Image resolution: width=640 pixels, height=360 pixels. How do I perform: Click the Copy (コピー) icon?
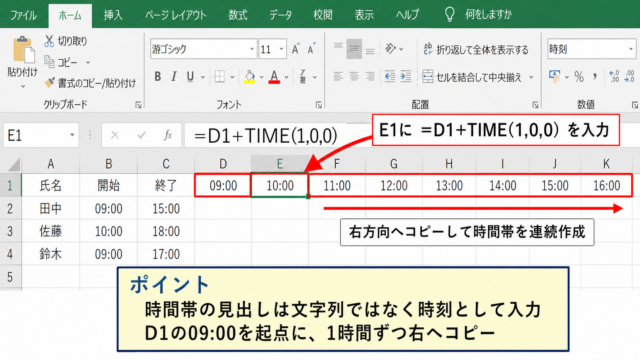49,62
